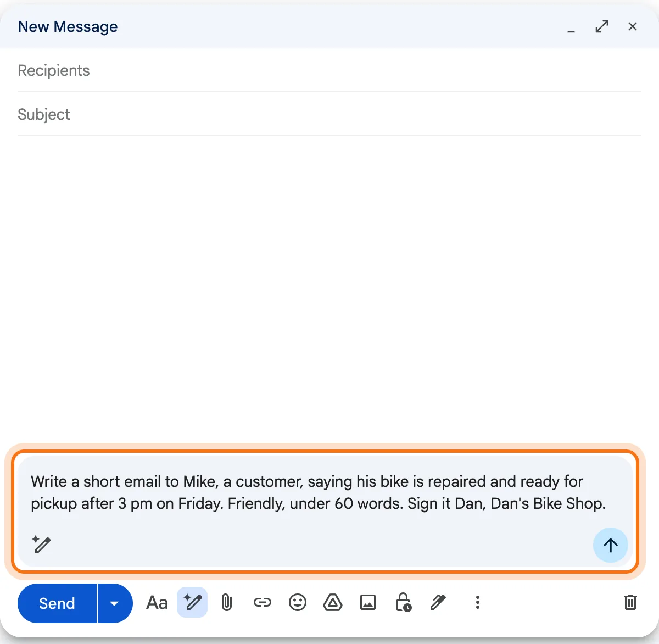
Task: Click the prompt text about Mike's bike
Action: pyautogui.click(x=319, y=492)
